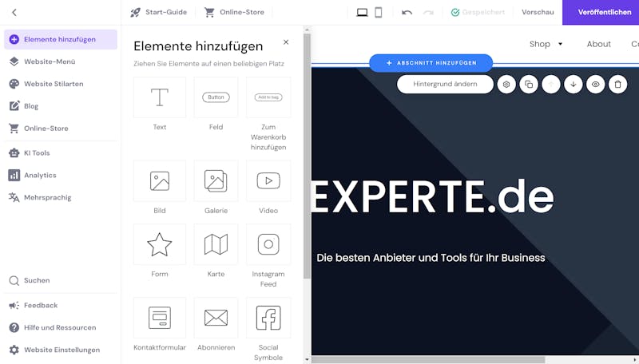
Task: Toggle section visibility eye icon
Action: (595, 85)
